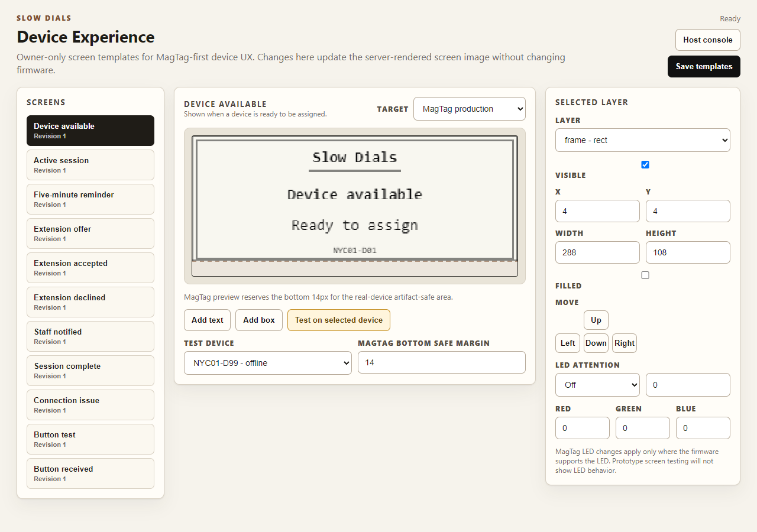The height and width of the screenshot is (532, 757).
Task: Open the Test Device dropdown
Action: [268, 363]
